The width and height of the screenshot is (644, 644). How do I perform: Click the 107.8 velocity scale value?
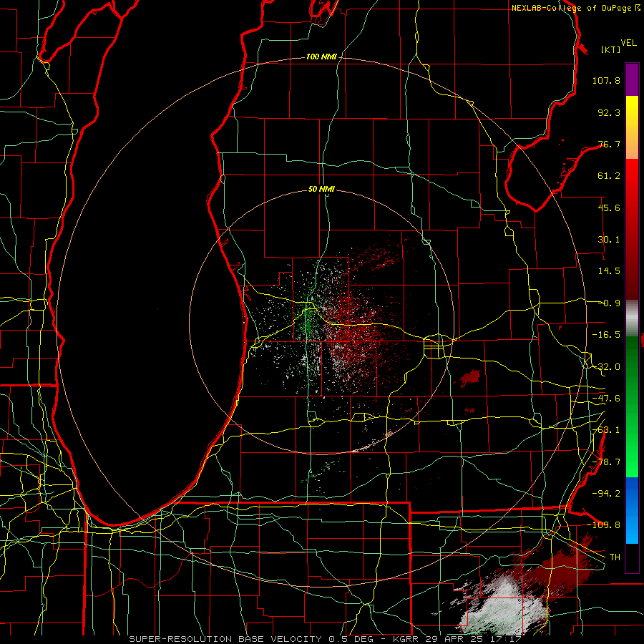(606, 80)
